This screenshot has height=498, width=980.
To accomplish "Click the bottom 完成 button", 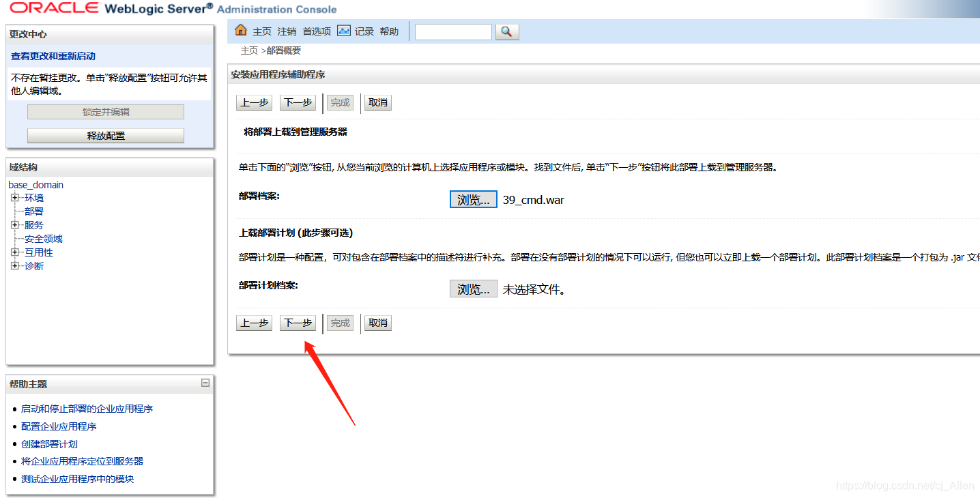I will (340, 323).
